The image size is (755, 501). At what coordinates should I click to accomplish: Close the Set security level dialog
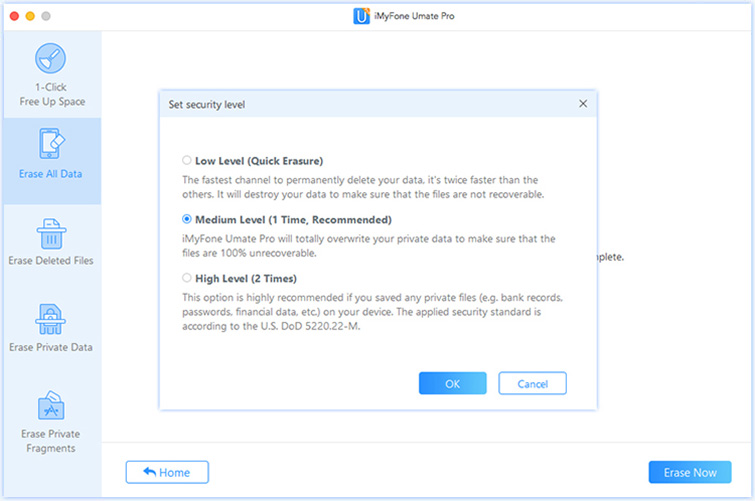pos(583,104)
